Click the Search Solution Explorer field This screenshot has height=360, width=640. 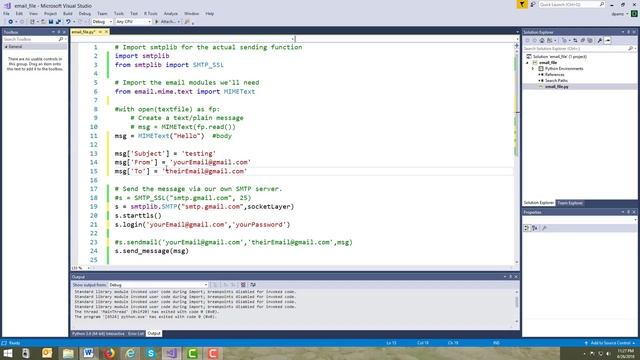576,49
